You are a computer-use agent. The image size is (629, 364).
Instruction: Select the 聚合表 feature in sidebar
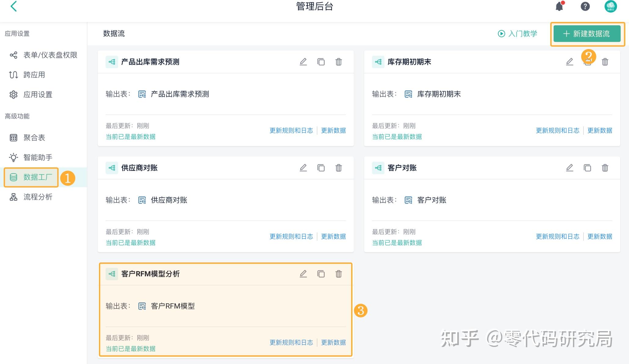point(34,137)
